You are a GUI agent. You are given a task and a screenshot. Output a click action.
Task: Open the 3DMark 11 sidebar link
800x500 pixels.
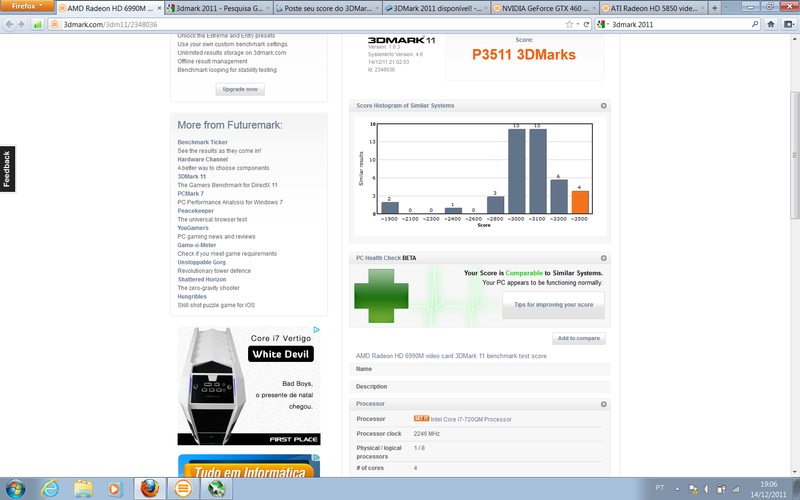[192, 177]
